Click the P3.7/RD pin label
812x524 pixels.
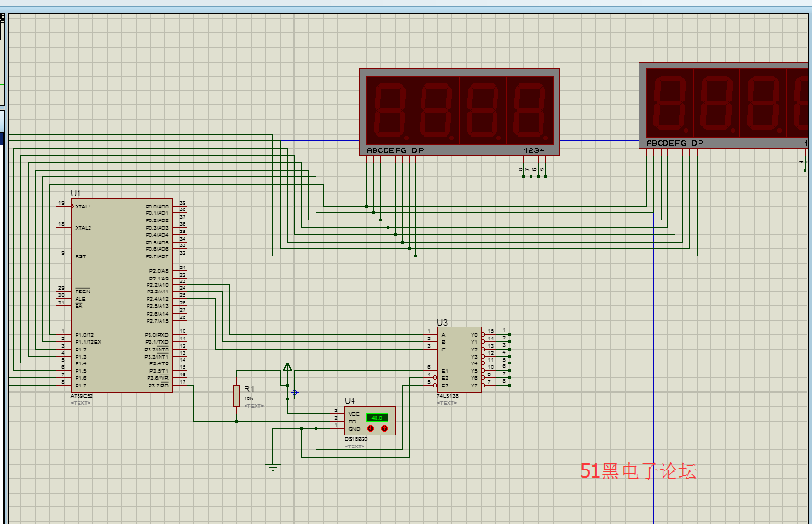pyautogui.click(x=158, y=386)
